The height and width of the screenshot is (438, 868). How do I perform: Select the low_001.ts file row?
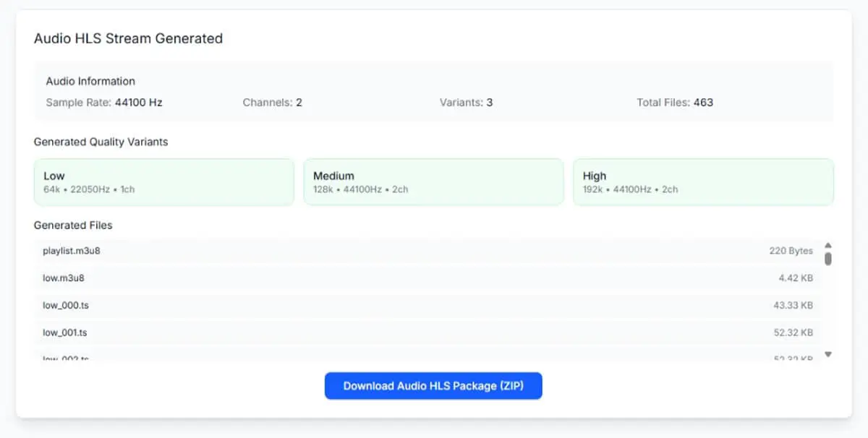point(428,333)
